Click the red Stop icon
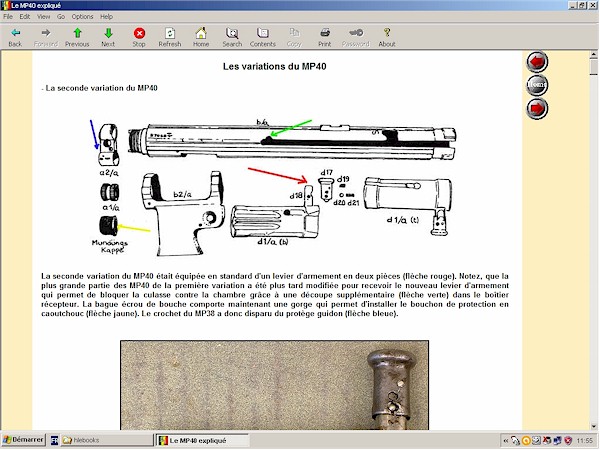 pyautogui.click(x=139, y=37)
